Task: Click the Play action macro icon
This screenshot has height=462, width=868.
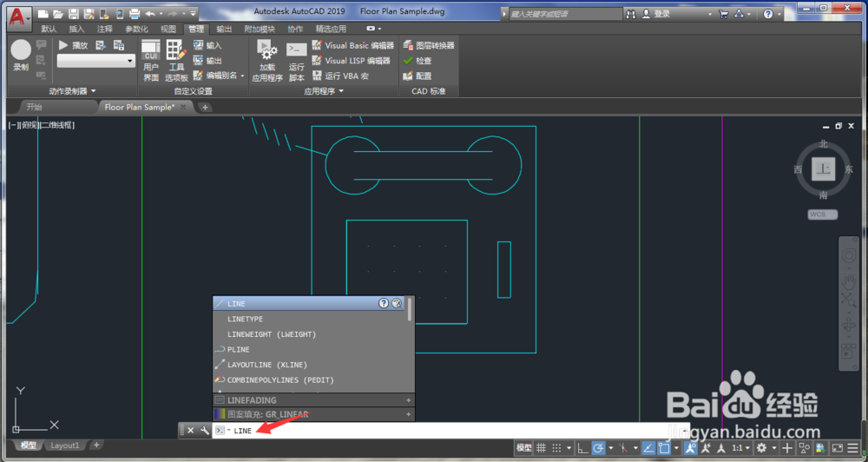Action: coord(63,45)
